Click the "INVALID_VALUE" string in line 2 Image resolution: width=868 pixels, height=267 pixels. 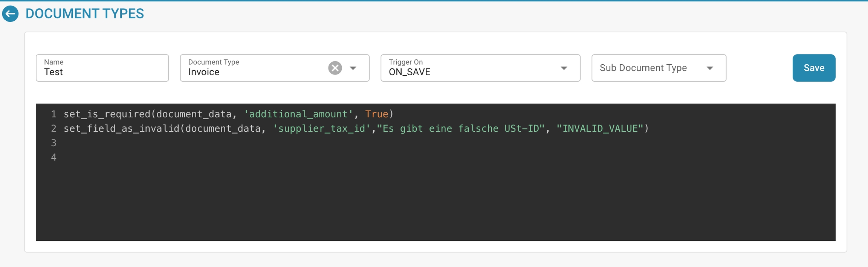[x=599, y=129]
